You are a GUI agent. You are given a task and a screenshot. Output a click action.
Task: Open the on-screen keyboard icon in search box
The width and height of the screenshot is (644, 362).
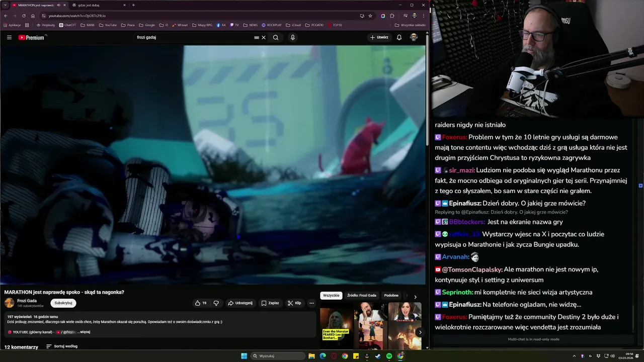click(257, 37)
